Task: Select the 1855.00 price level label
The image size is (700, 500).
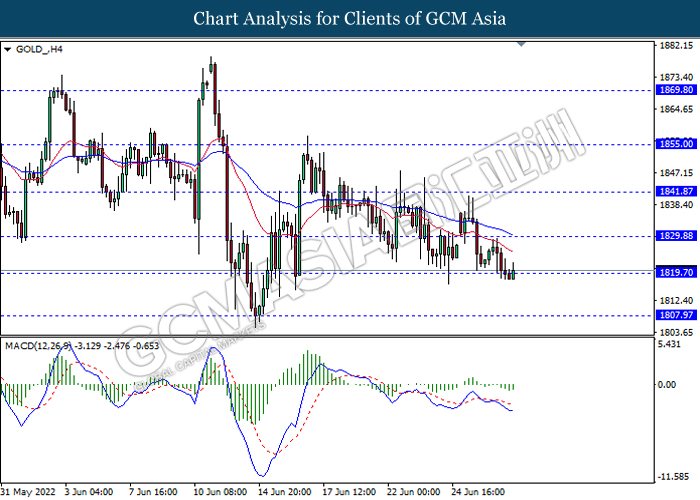Action: point(676,144)
